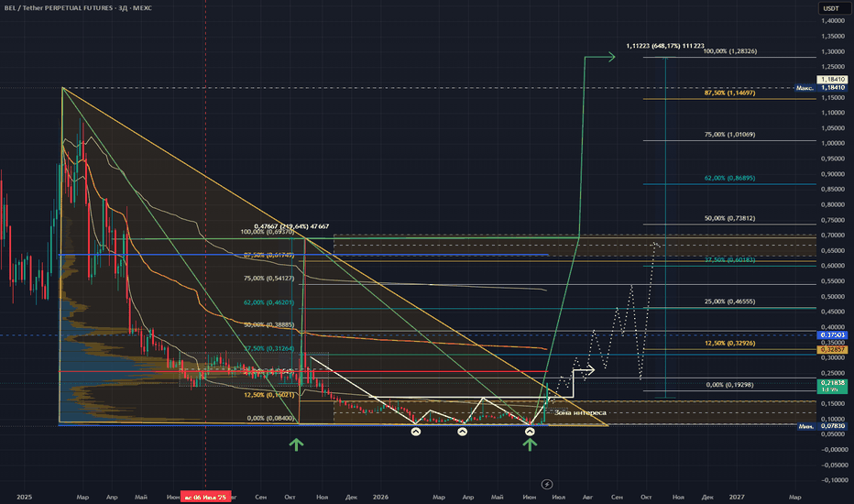
Task: Select the orange 0,32857 price label
Action: (x=832, y=349)
